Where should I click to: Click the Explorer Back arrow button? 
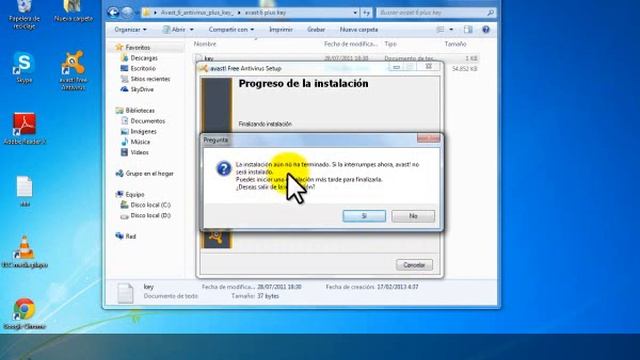pyautogui.click(x=113, y=13)
